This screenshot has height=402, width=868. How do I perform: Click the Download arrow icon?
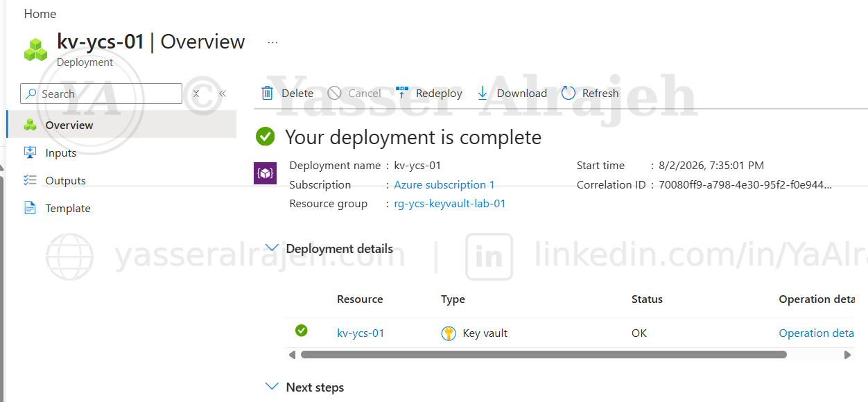point(483,93)
